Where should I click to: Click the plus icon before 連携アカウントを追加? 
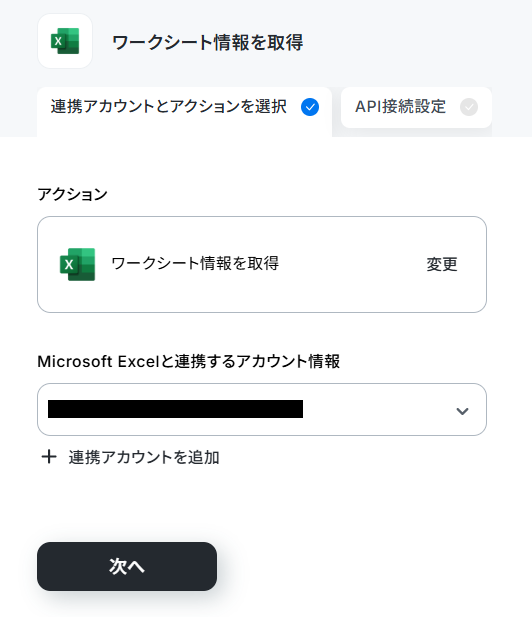click(x=49, y=457)
